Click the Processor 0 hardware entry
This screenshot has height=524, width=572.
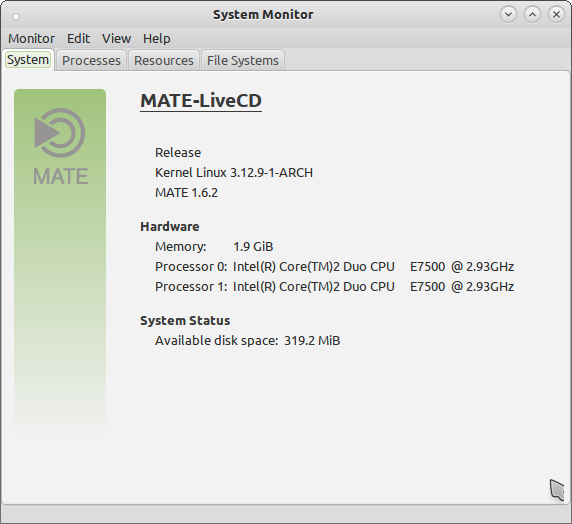click(x=335, y=267)
